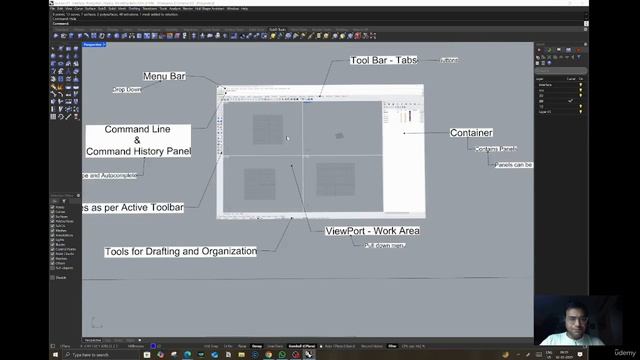This screenshot has width=640, height=360.
Task: Enable the Sub-objects filter checkbox
Action: pyautogui.click(x=53, y=268)
